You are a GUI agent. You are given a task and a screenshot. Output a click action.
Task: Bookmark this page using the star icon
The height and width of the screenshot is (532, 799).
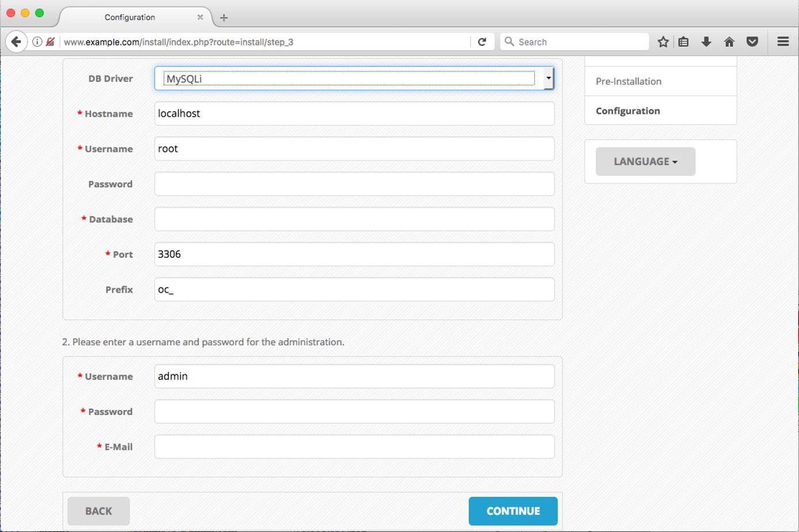point(663,41)
